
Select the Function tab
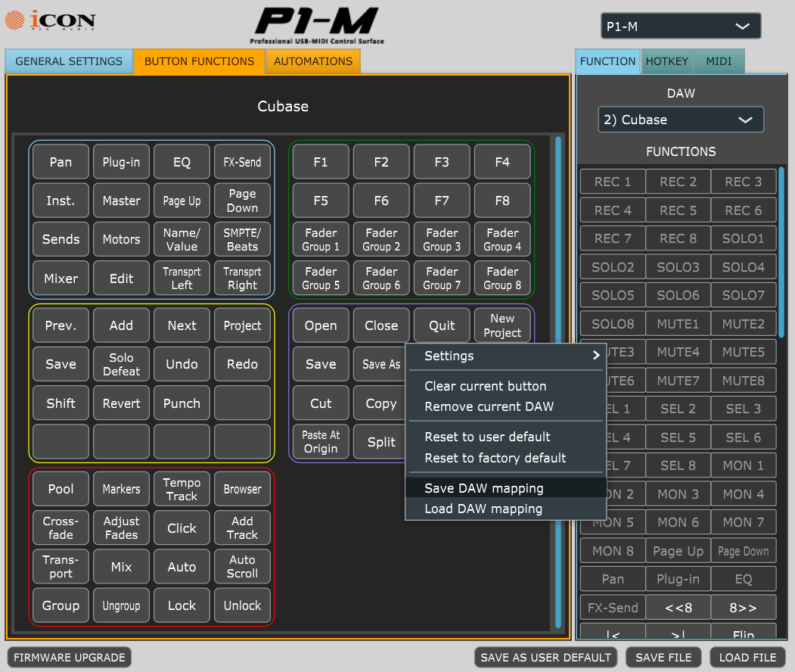pyautogui.click(x=607, y=61)
